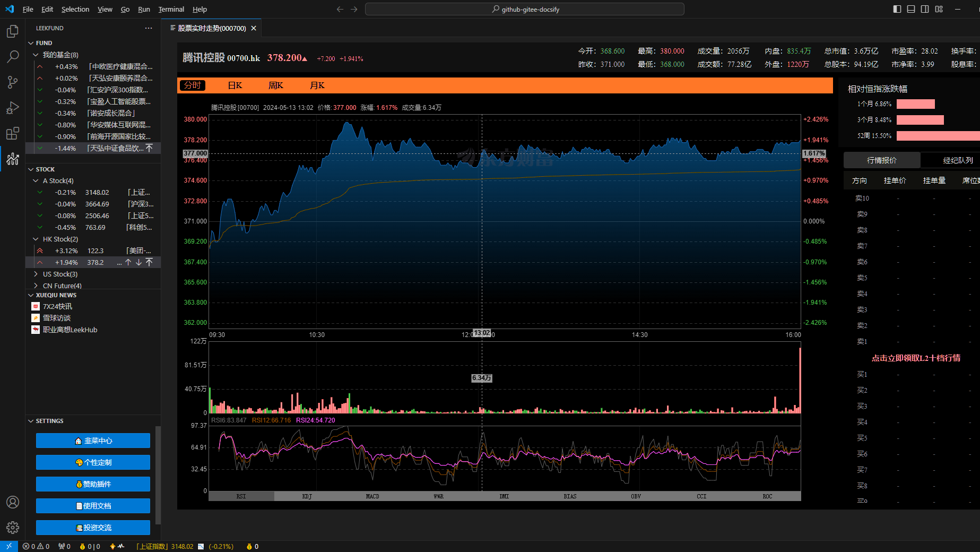Select the BIAS indicator below the chart
Viewport: 980px width, 552px height.
570,496
